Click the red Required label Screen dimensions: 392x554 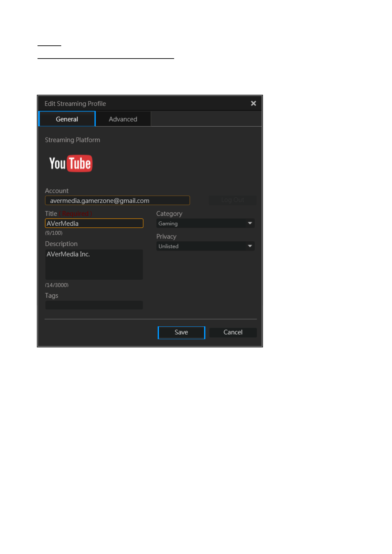click(x=76, y=214)
